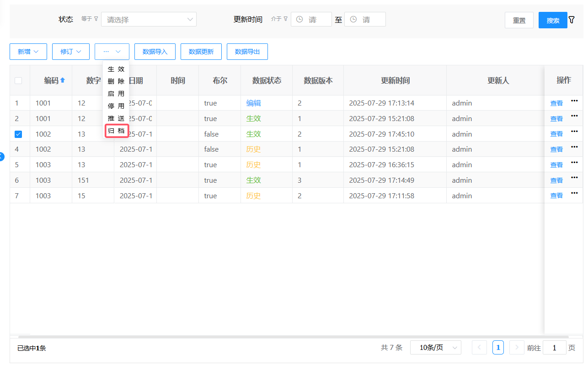This screenshot has height=365, width=588.
Task: Click the clock icon in start time field
Action: [x=299, y=20]
